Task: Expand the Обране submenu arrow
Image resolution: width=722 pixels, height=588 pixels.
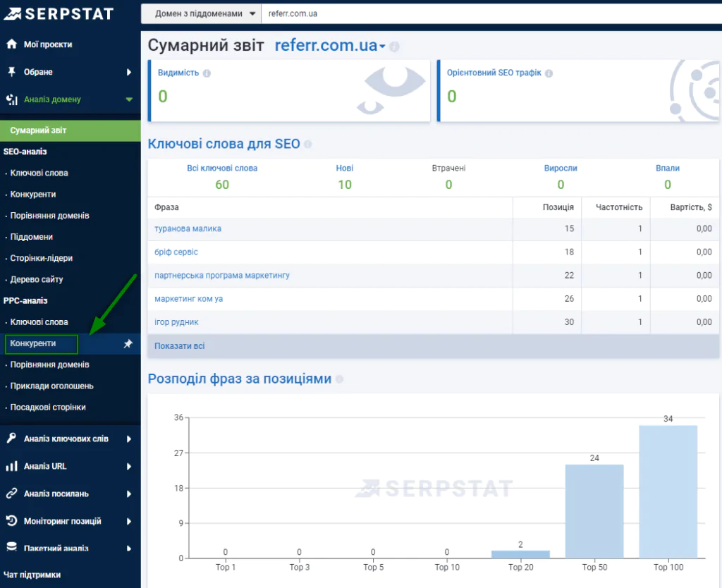Action: [x=129, y=73]
